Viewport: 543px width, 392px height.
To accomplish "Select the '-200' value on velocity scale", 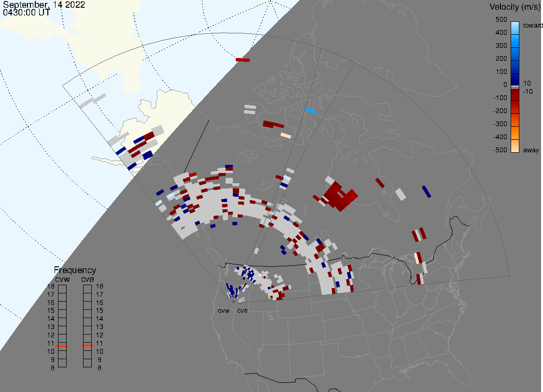I will [x=500, y=111].
